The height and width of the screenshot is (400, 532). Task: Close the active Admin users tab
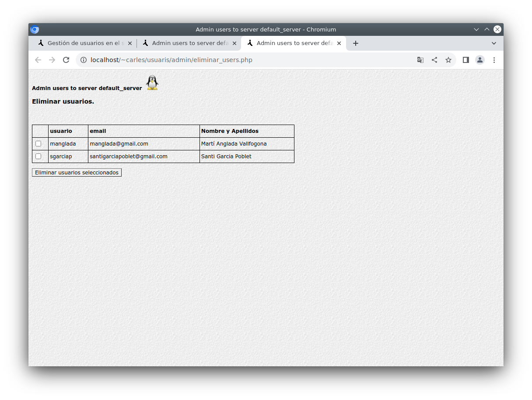click(x=339, y=43)
